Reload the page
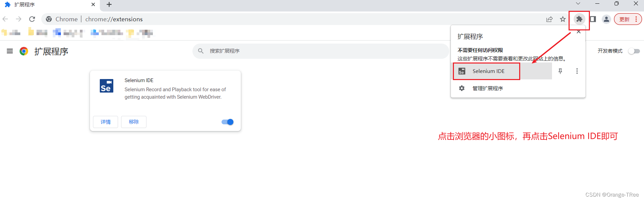This screenshot has width=644, height=201. click(32, 19)
